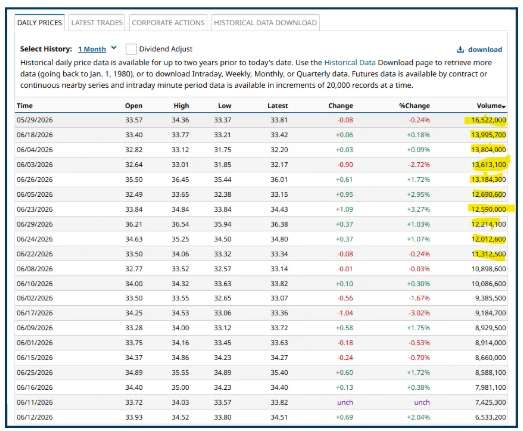This screenshot has height=431, width=523.
Task: Select the 06/18/2026 date cell
Action: pyautogui.click(x=35, y=135)
